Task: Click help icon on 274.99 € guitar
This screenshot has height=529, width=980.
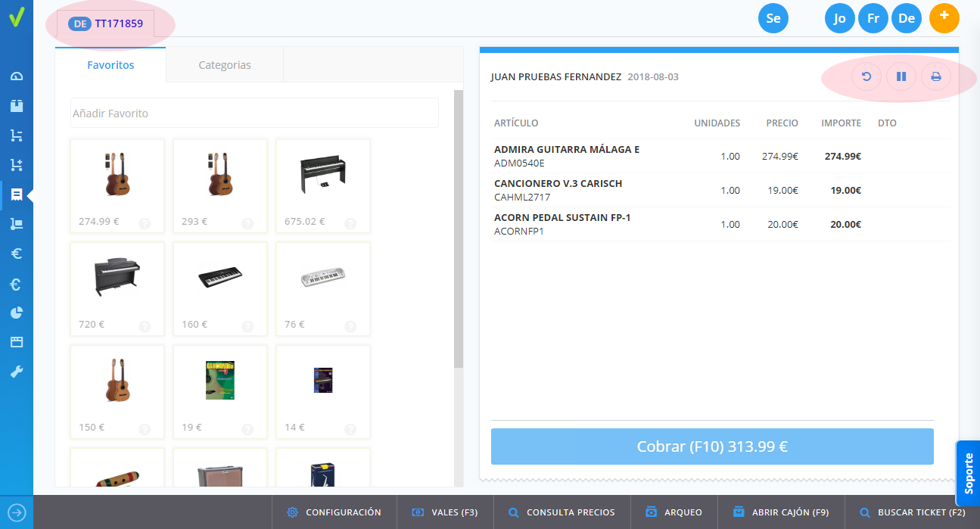Action: point(145,223)
